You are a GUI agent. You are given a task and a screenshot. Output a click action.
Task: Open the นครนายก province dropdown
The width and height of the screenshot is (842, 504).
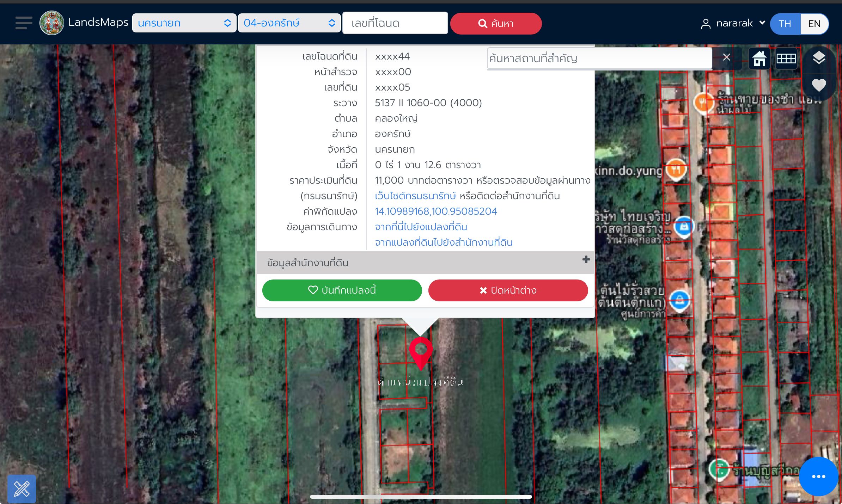(184, 23)
